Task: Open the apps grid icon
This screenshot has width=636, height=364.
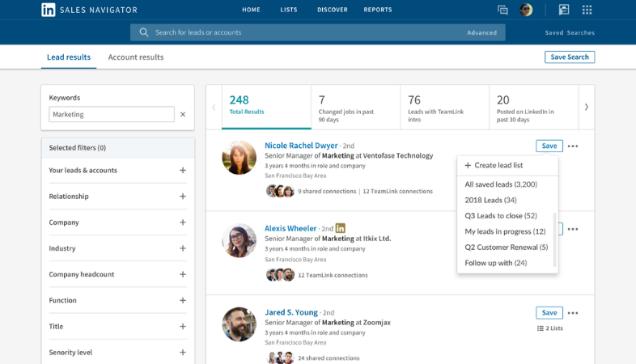Action: pos(587,10)
